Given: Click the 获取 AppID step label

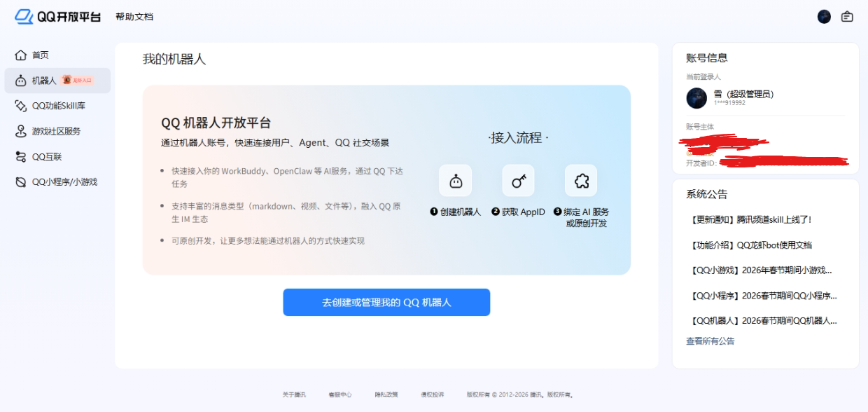Looking at the screenshot, I should tap(519, 212).
